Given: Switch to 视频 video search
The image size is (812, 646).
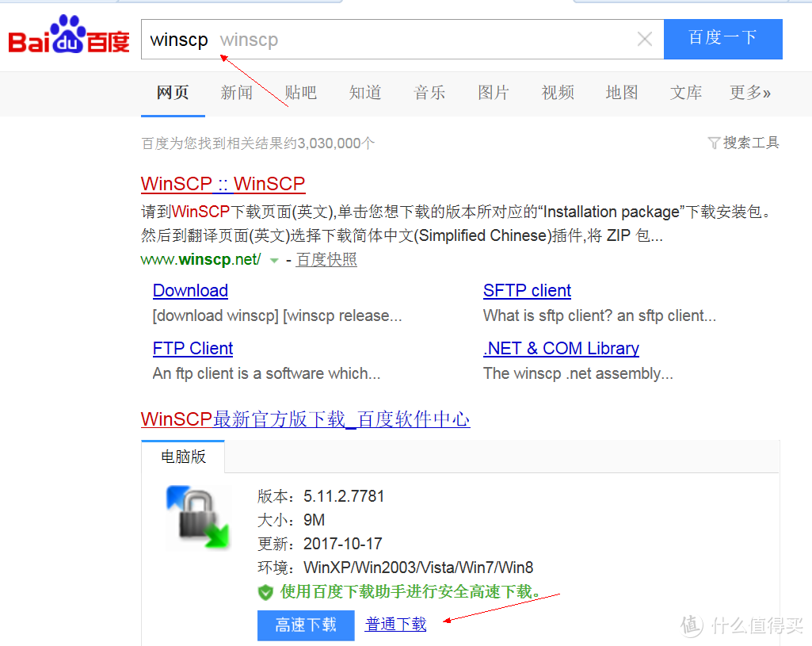Looking at the screenshot, I should (558, 93).
